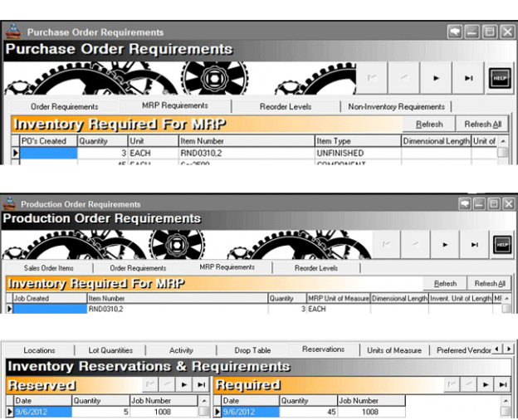Click RND0310,2 in Purchase Order grid

coord(247,153)
